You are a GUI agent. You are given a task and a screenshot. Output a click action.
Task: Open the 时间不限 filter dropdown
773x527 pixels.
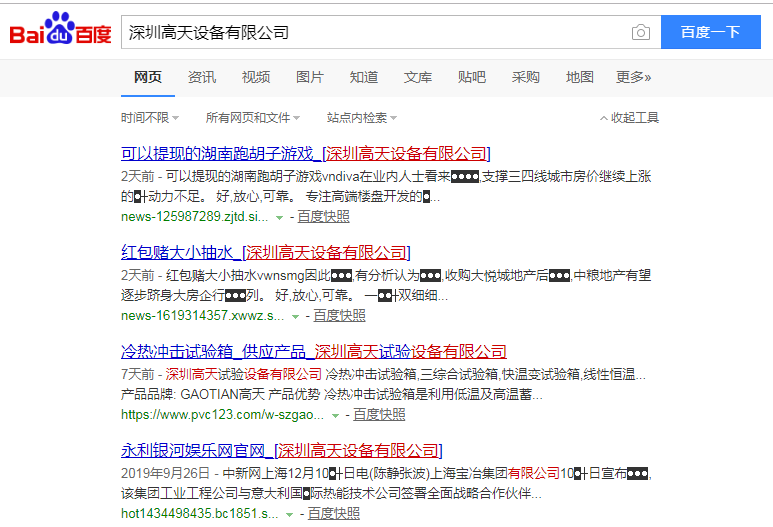point(150,118)
